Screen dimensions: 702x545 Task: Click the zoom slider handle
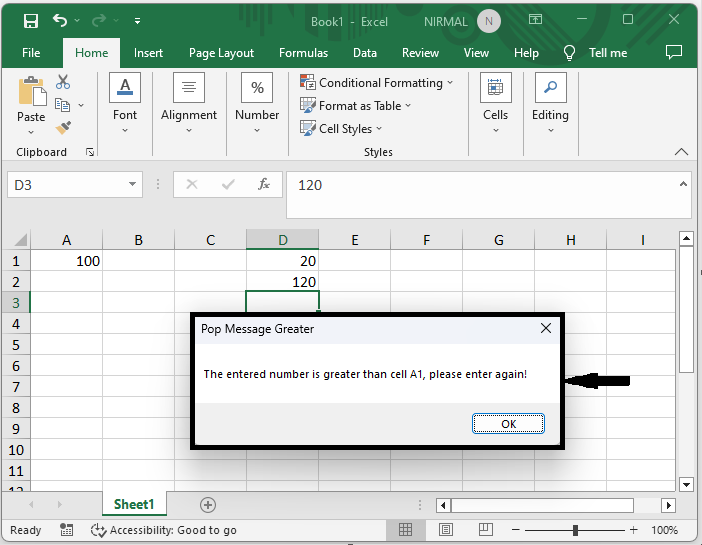point(575,530)
